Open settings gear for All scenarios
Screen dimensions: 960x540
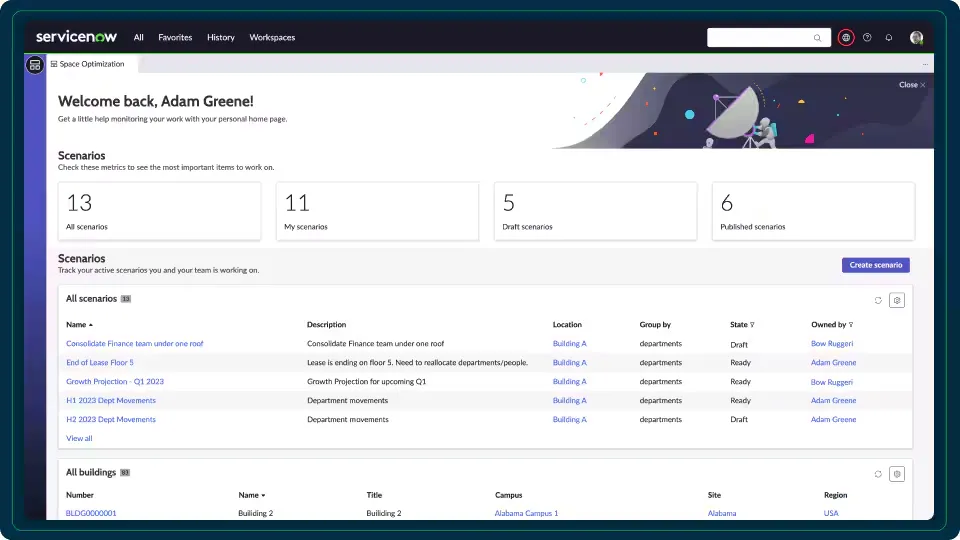897,300
